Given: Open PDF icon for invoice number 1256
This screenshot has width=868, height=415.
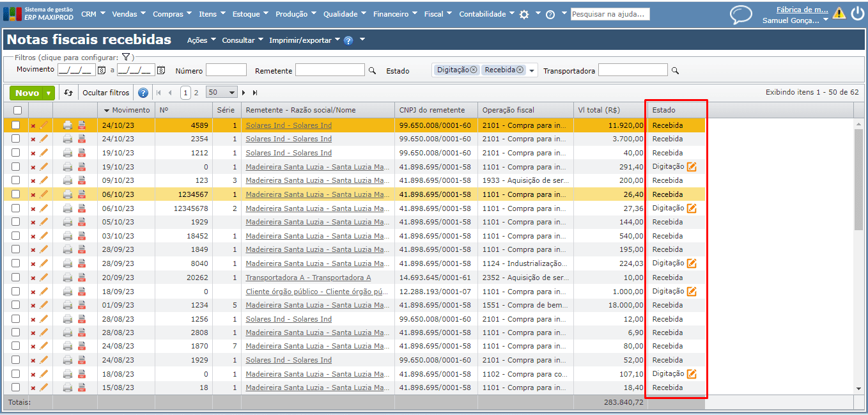Looking at the screenshot, I should pyautogui.click(x=82, y=319).
